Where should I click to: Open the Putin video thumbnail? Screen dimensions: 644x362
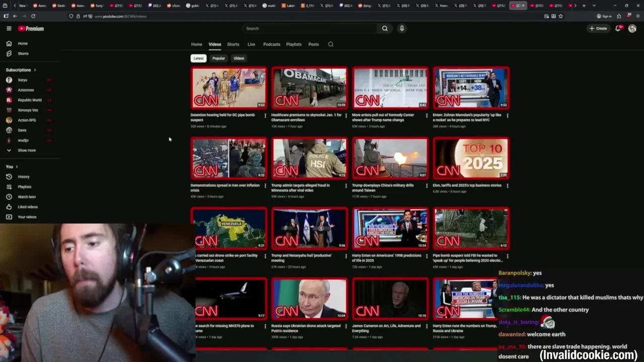pyautogui.click(x=309, y=299)
